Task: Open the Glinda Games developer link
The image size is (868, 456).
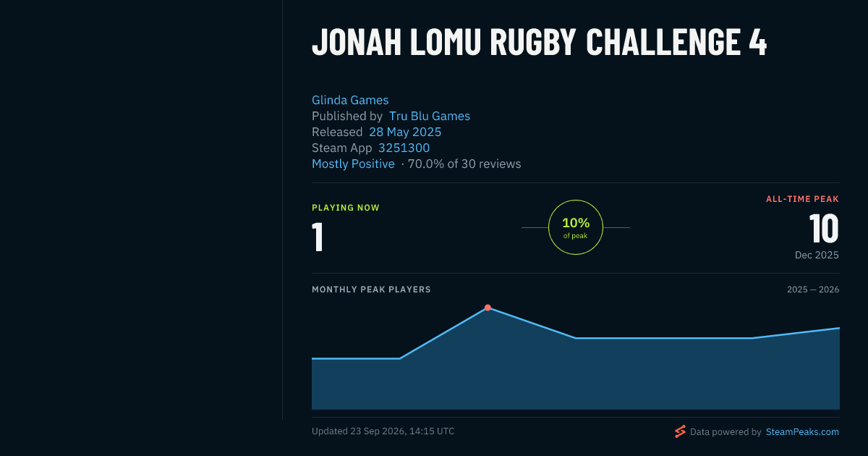Action: click(350, 101)
